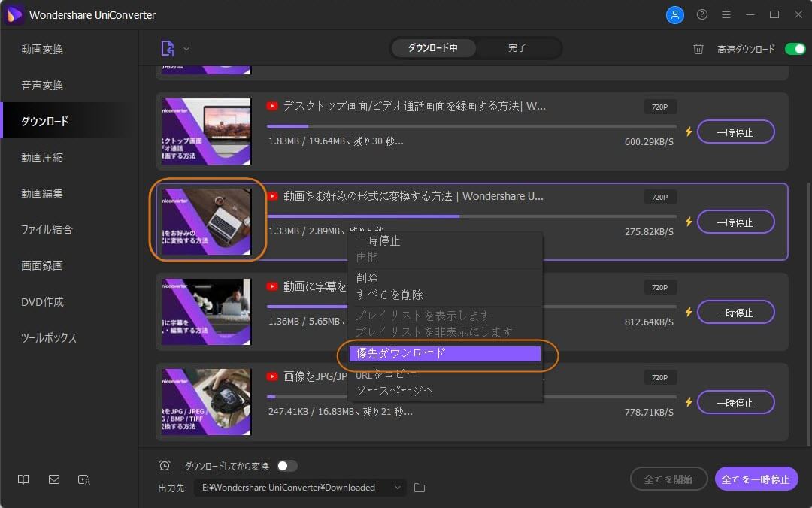Pause the デスクトップ画面 video download
This screenshot has height=508, width=812.
tap(735, 132)
